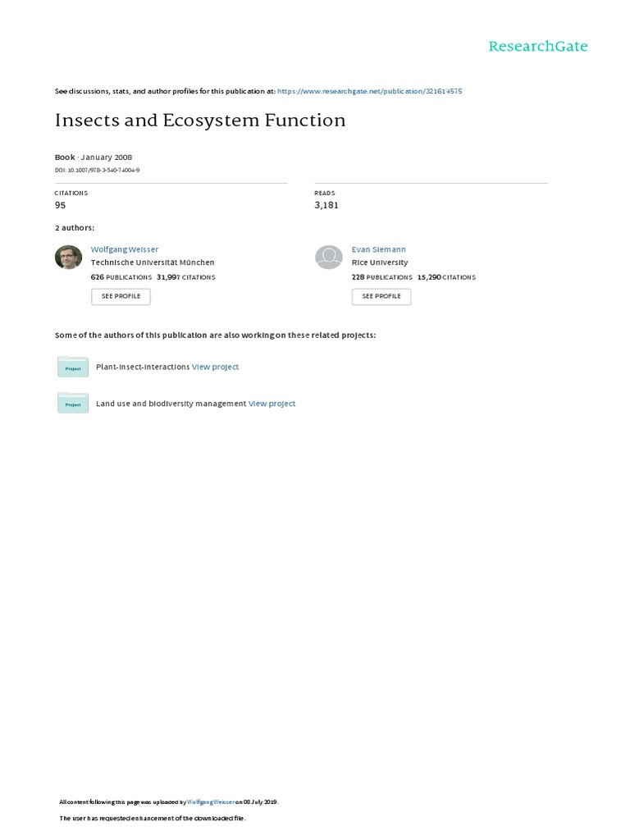Viewport: 630px width, 840px height.
Task: Open the researchgate.net publication URL link
Action: pyautogui.click(x=370, y=91)
